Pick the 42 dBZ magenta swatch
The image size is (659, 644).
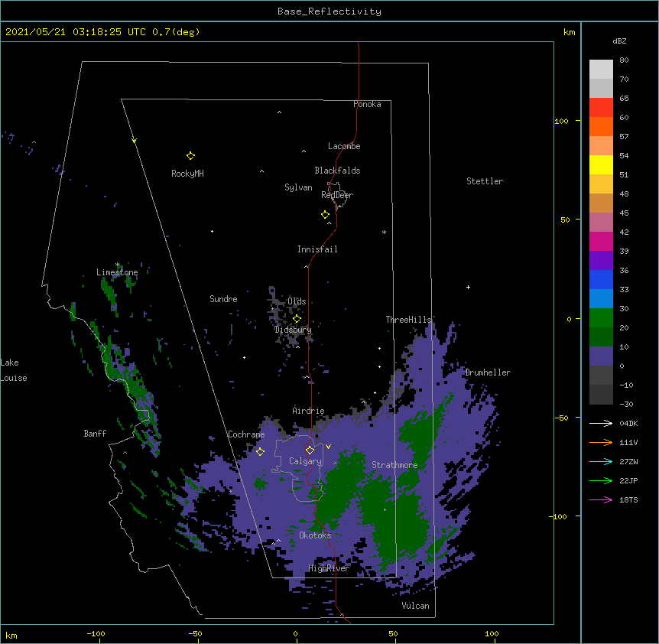601,241
